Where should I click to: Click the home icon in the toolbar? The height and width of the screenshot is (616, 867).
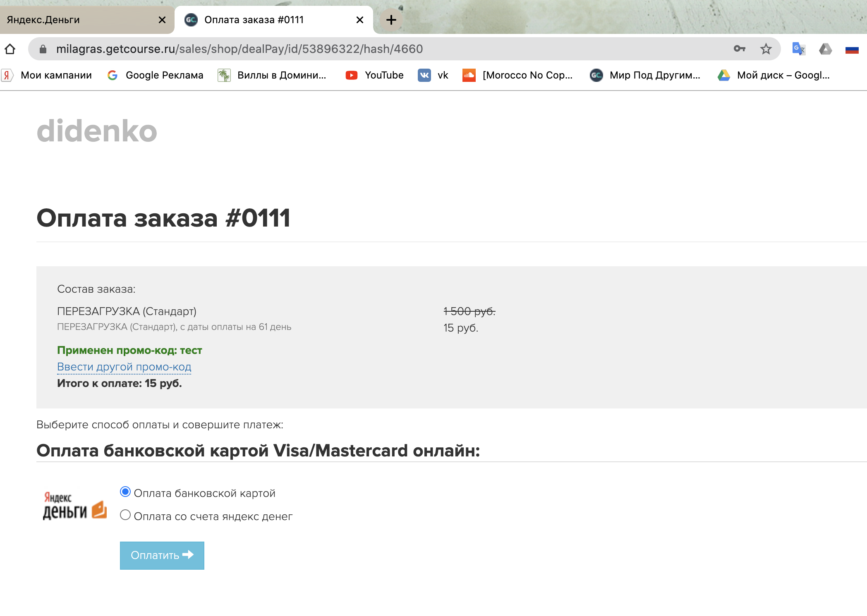point(10,49)
